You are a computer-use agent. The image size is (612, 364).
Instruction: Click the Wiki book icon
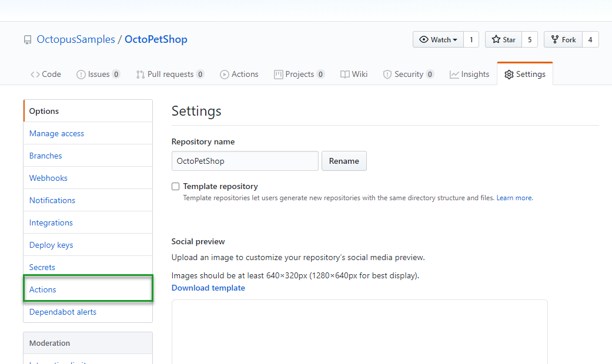[x=345, y=75]
